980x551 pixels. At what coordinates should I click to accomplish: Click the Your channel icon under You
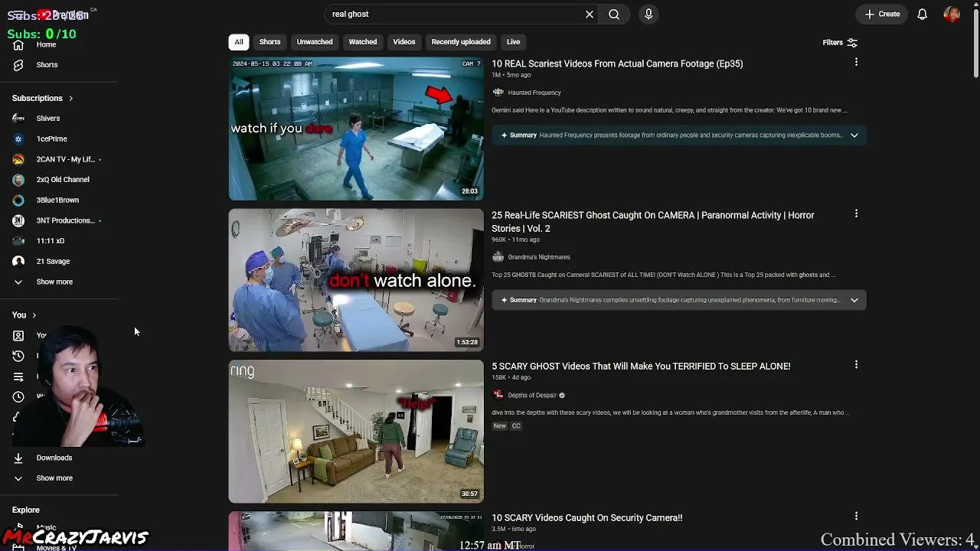point(18,335)
